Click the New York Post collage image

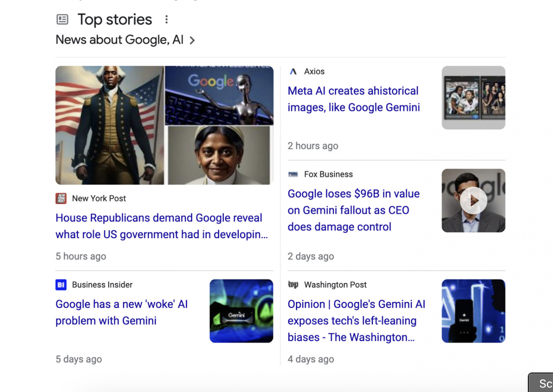[165, 125]
